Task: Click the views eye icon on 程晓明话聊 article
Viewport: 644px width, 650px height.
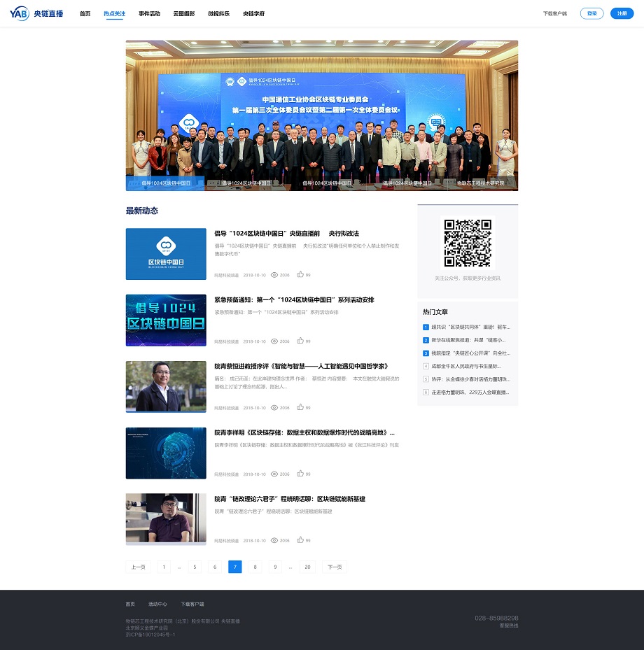Action: (274, 540)
